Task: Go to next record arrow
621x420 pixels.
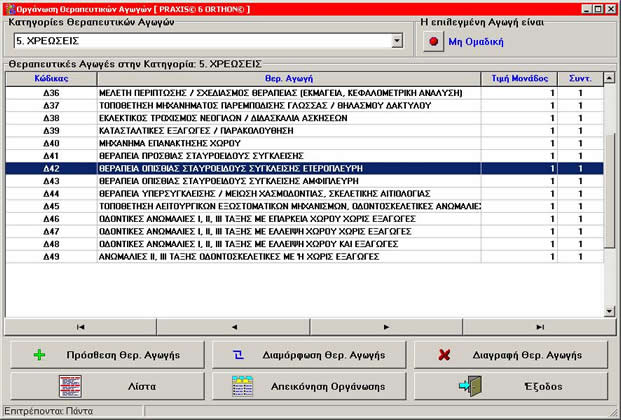Action: click(386, 326)
